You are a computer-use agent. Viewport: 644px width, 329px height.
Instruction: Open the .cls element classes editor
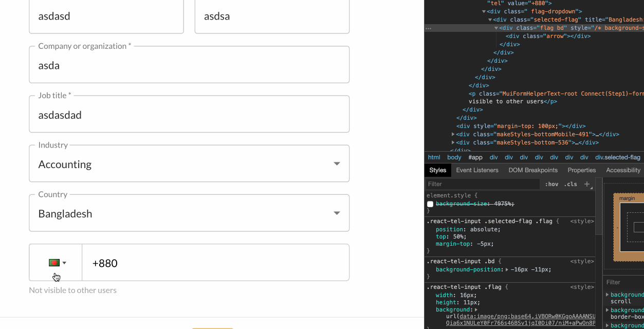(x=570, y=184)
